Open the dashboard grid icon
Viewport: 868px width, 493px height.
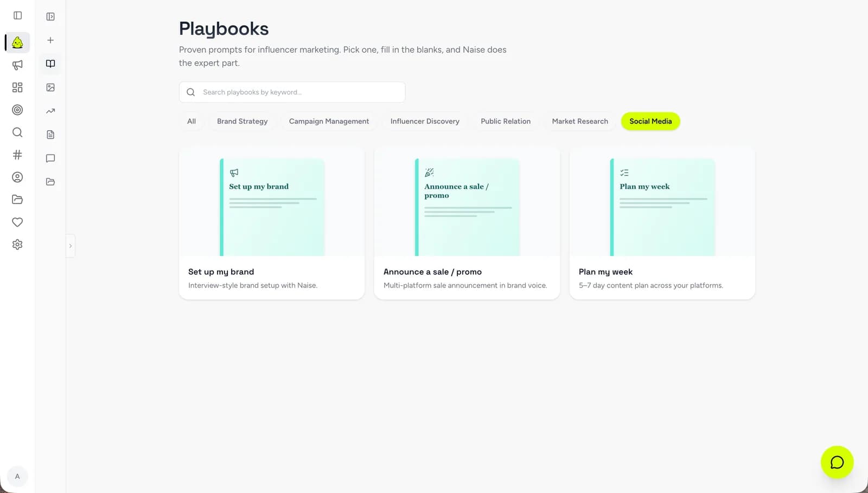tap(17, 87)
